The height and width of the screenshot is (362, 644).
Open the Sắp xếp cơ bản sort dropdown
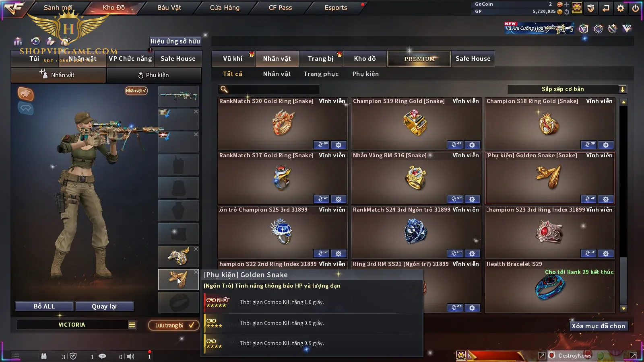[x=567, y=89]
